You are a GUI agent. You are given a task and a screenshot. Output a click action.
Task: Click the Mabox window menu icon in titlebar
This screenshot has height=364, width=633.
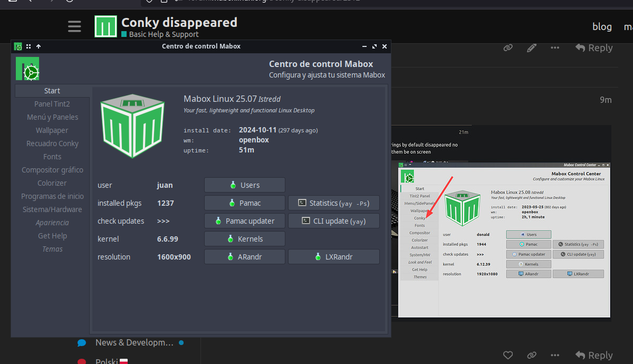(x=18, y=46)
